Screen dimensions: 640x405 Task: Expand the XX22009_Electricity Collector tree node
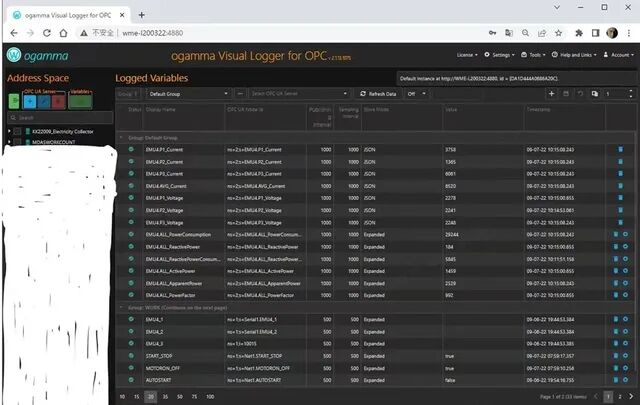9,131
